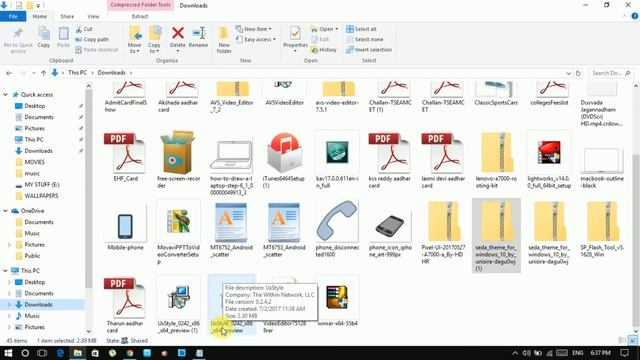Click the Paste ribbon button
The image size is (640, 360).
tap(63, 37)
